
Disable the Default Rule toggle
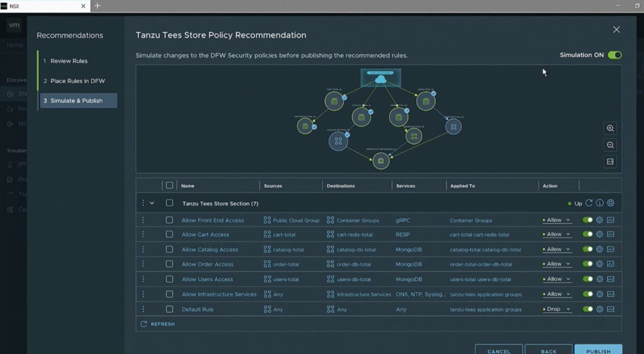coord(588,309)
